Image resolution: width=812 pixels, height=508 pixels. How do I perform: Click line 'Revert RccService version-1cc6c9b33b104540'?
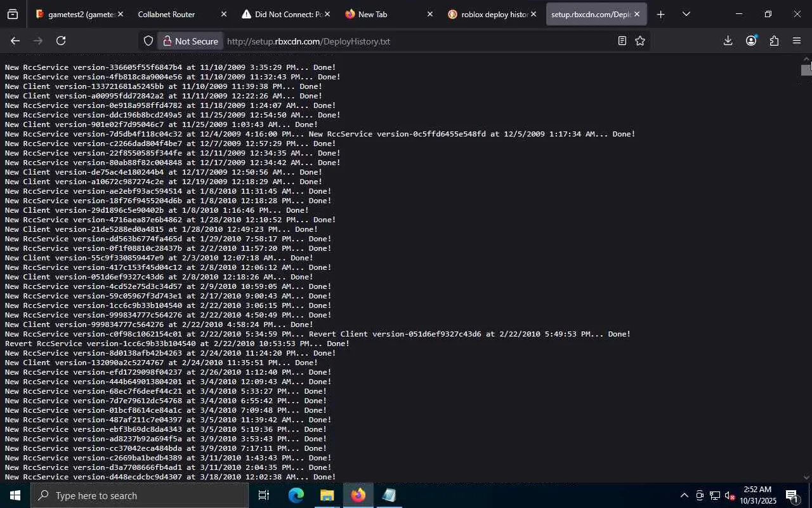point(178,344)
